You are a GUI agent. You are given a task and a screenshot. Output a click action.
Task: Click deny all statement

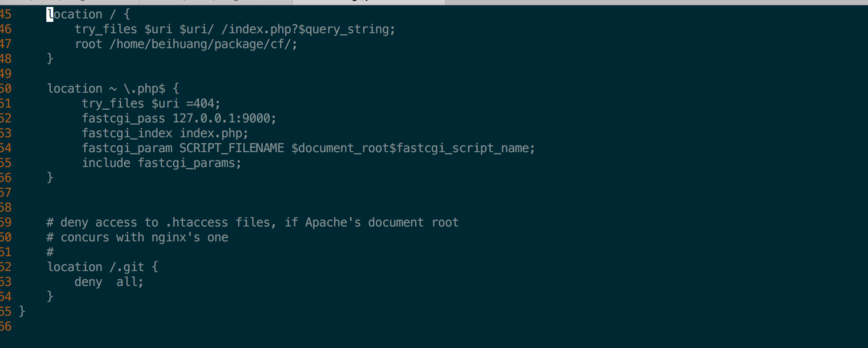point(109,282)
